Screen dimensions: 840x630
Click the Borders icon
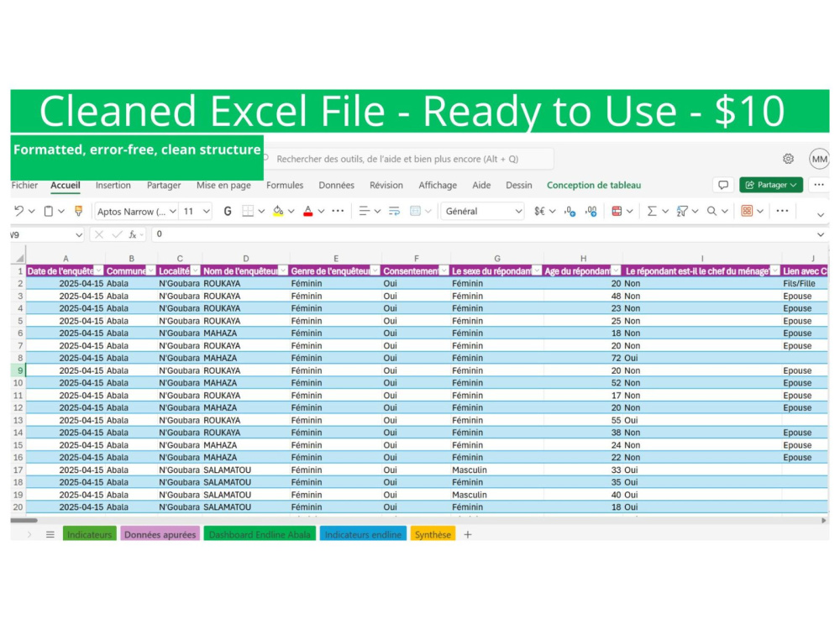click(248, 211)
